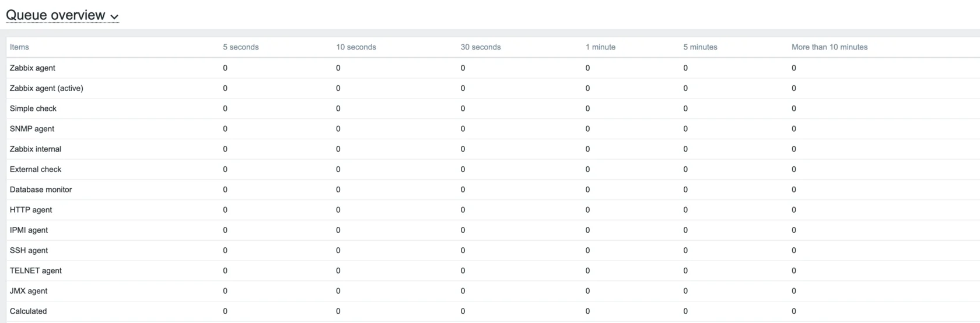Screen dimensions: 980x323
Task: Select the External check row label
Action: click(36, 170)
